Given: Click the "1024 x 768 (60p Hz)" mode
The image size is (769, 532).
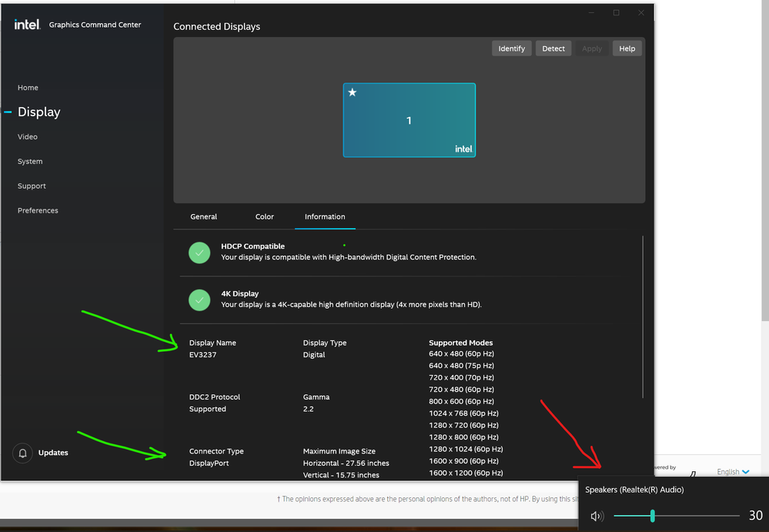Looking at the screenshot, I should click(x=463, y=413).
